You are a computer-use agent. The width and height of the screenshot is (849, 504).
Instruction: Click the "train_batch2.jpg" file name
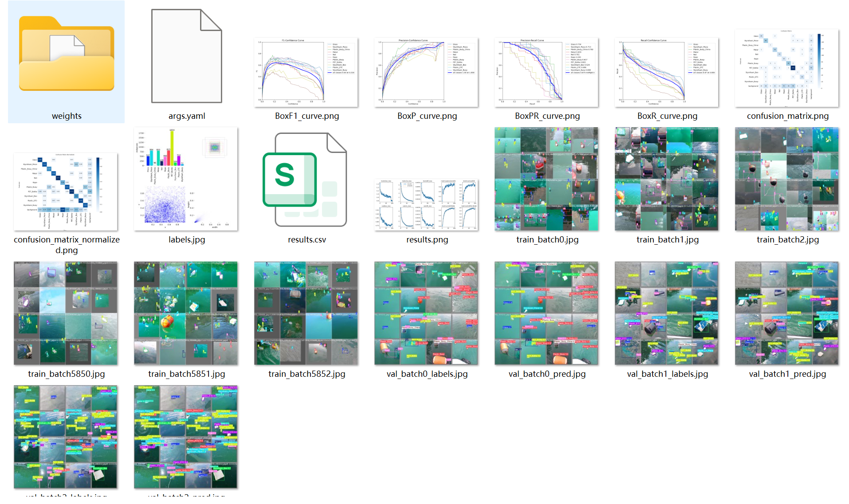click(788, 240)
